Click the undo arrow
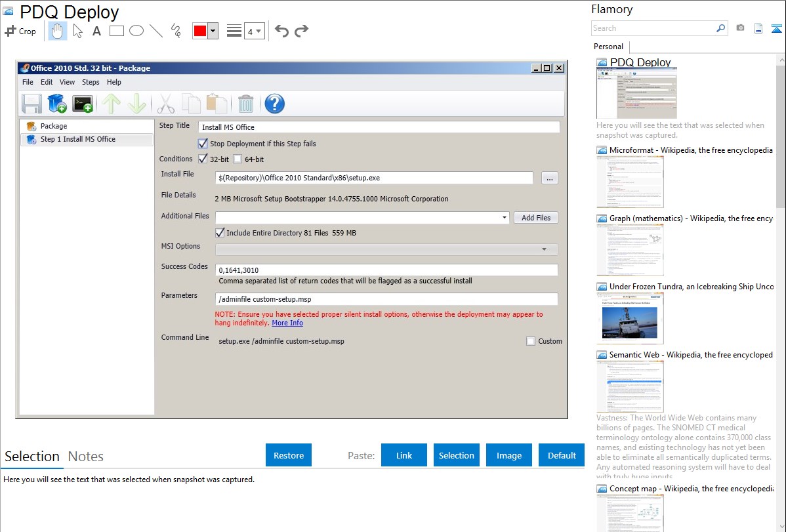Image resolution: width=786 pixels, height=532 pixels. (x=281, y=31)
